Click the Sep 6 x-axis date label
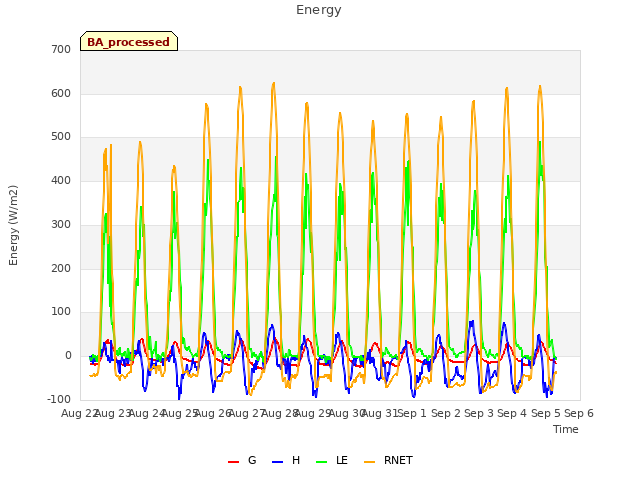The width and height of the screenshot is (640, 480). click(x=579, y=413)
